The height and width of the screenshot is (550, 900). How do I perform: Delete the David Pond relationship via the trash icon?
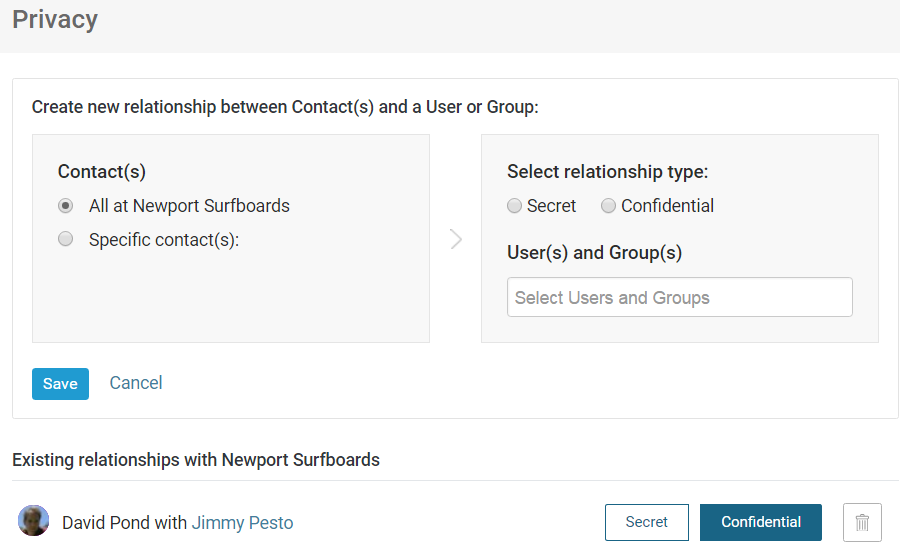(x=862, y=522)
